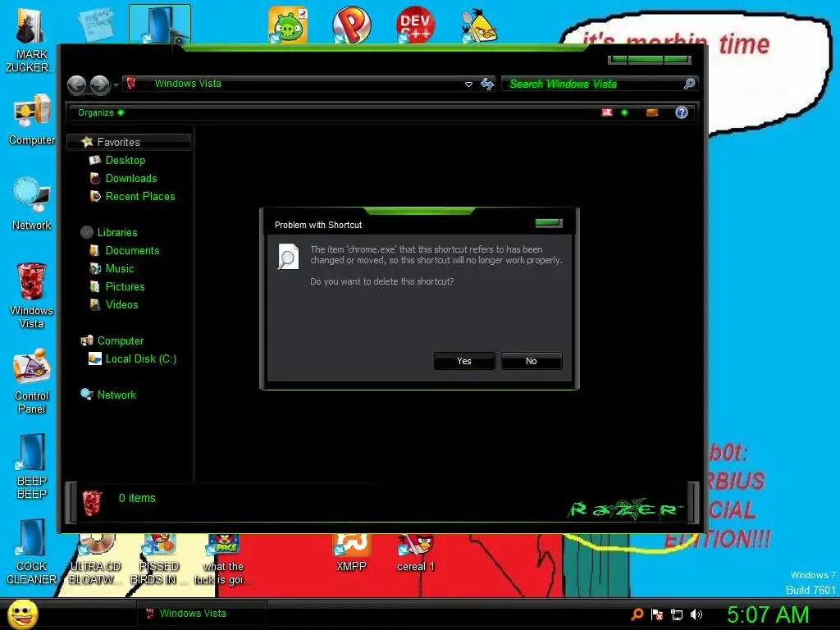Viewport: 840px width, 630px height.
Task: Close the Problem with Shortcut dialog
Action: [549, 223]
